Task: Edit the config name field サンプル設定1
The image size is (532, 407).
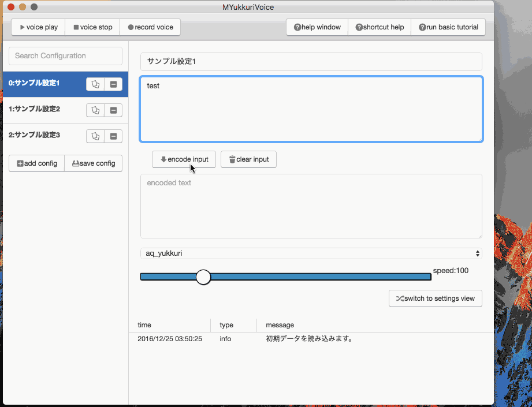Action: [x=311, y=62]
